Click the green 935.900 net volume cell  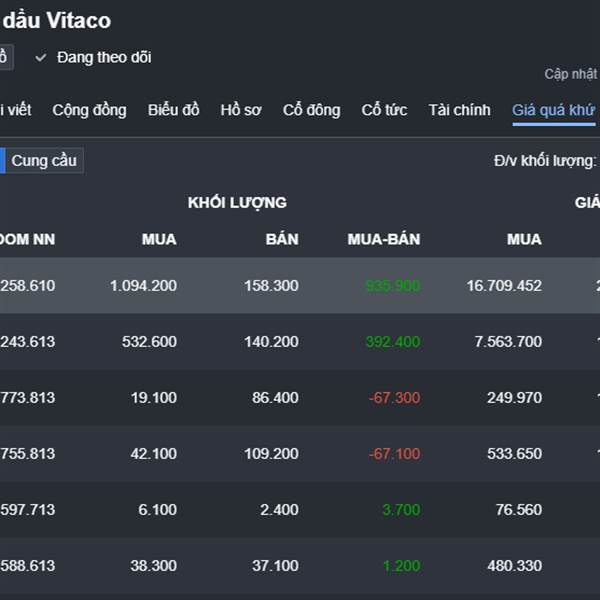[x=392, y=286]
